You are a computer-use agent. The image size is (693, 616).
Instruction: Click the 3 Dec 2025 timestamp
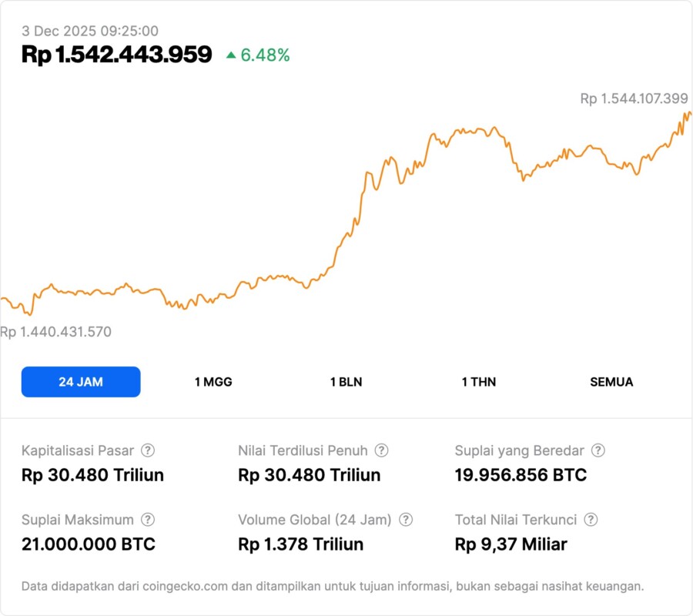click(x=90, y=31)
